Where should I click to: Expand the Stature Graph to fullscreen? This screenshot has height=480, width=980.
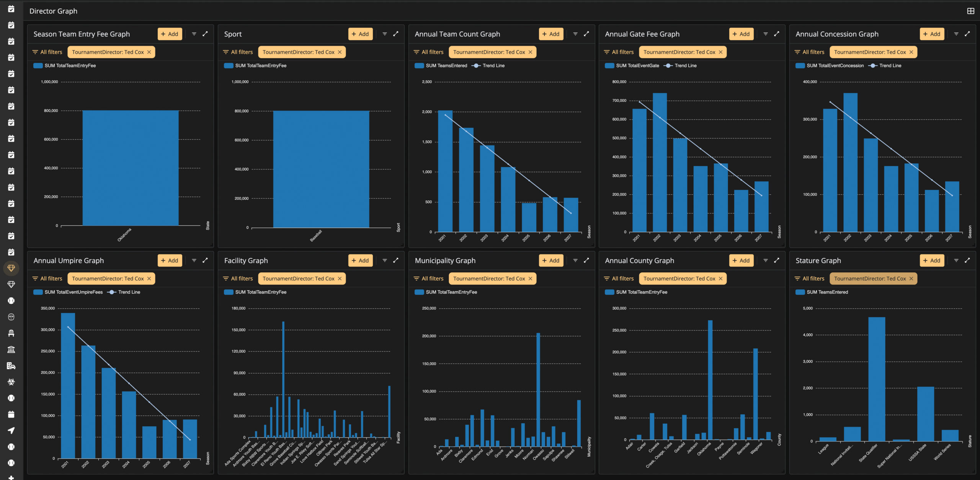tap(967, 260)
